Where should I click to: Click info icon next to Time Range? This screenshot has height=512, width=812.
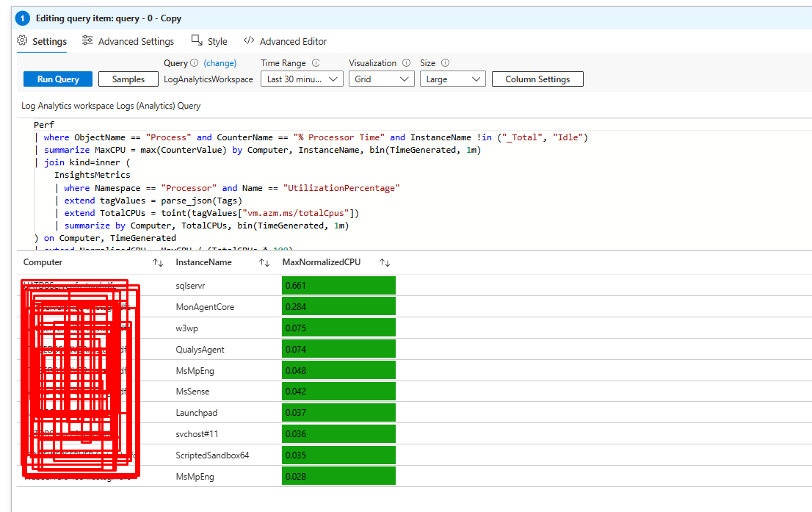tap(316, 62)
